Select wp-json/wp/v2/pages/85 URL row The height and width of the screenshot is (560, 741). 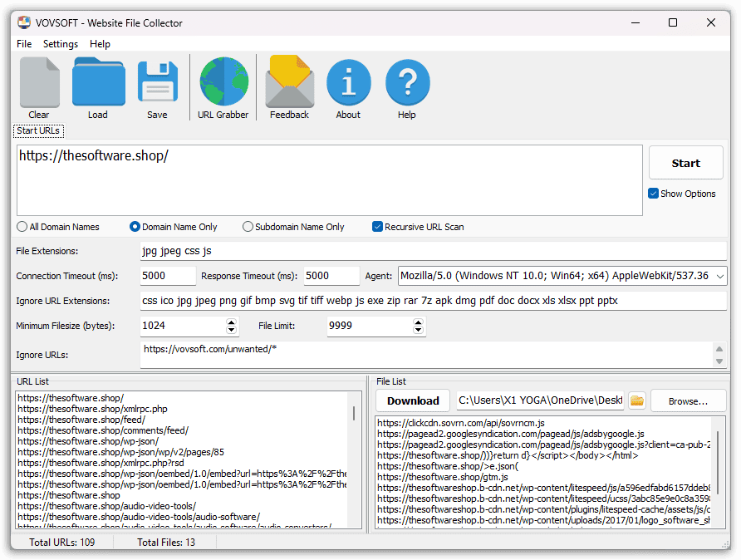click(121, 452)
